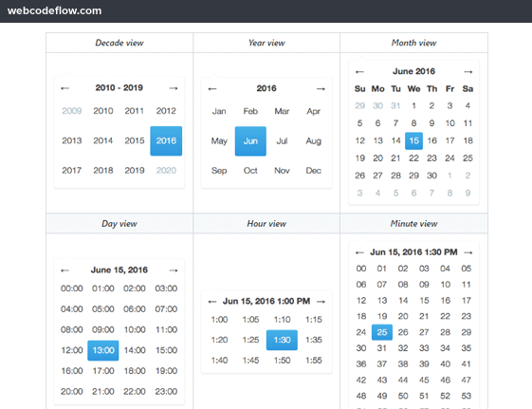Image resolution: width=532 pixels, height=409 pixels.
Task: Click left arrow beside 2016 in Year view
Action: (x=212, y=89)
